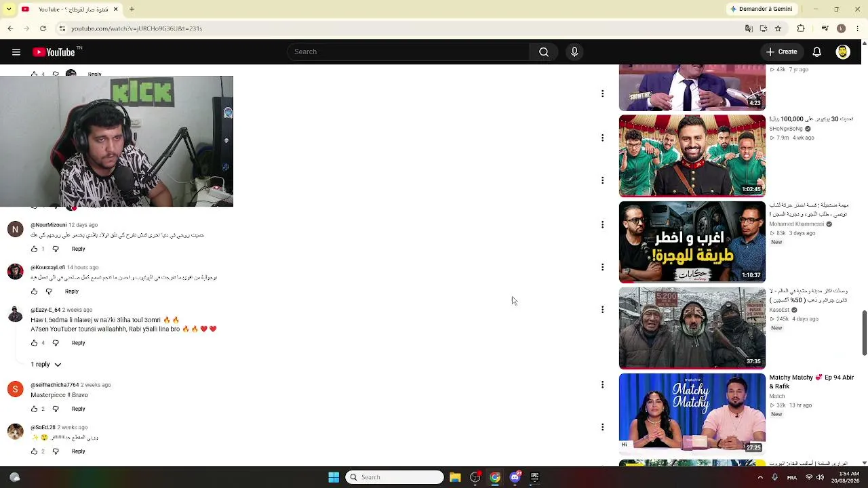
Task: Reply to @Koussay.efi's comment
Action: (x=71, y=291)
